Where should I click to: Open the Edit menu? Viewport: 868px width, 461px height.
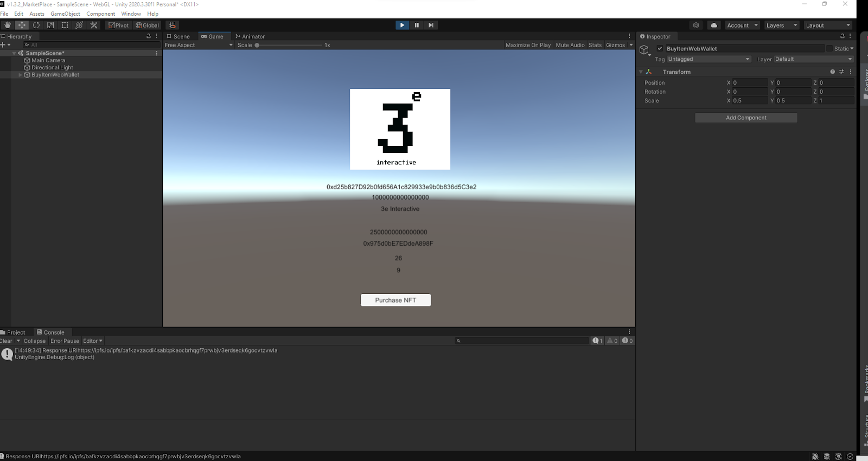pyautogui.click(x=19, y=14)
